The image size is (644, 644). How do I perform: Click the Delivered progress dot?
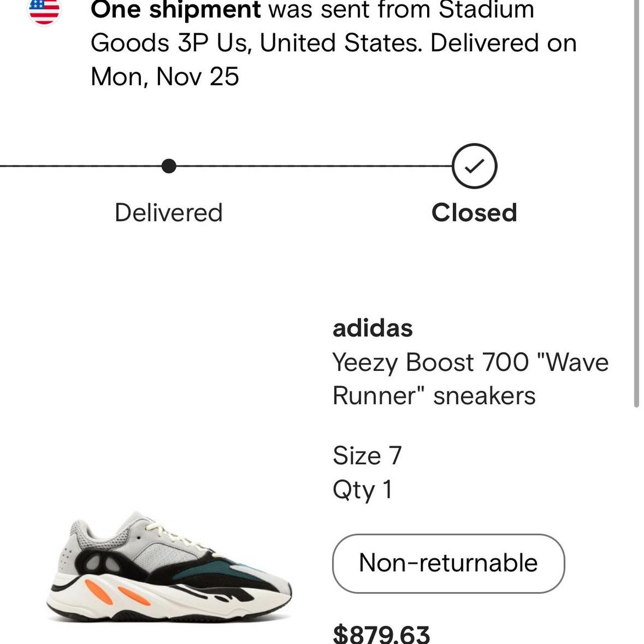click(x=169, y=165)
